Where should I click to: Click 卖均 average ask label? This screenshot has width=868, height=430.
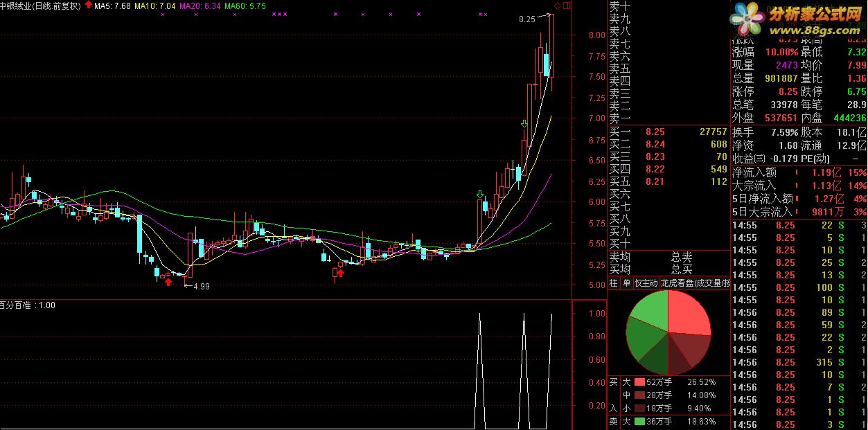tap(619, 257)
